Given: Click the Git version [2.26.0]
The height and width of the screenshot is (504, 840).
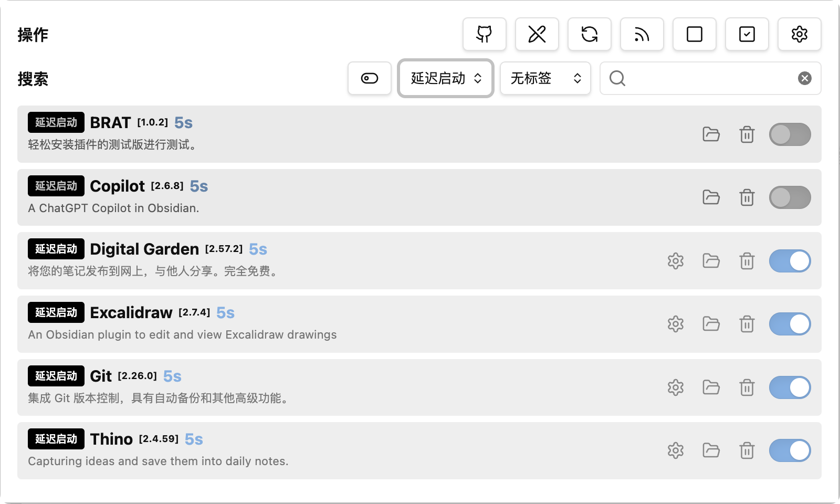Looking at the screenshot, I should click(138, 376).
